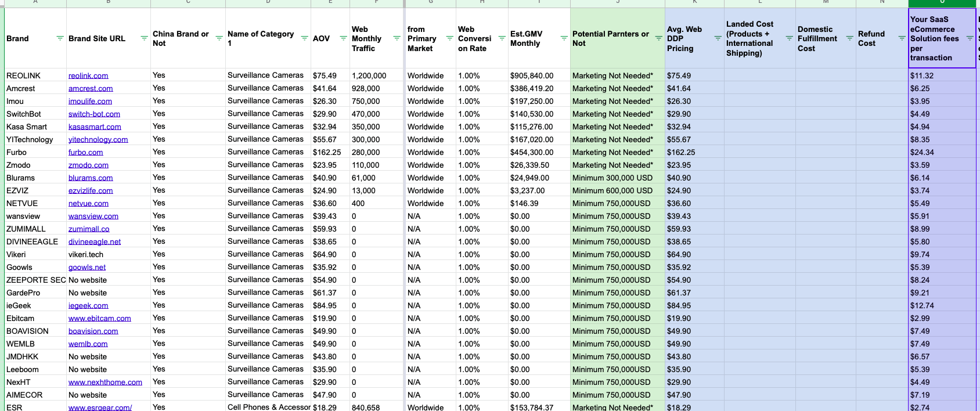Select the Potential Partners or Not header cell

[x=618, y=38]
